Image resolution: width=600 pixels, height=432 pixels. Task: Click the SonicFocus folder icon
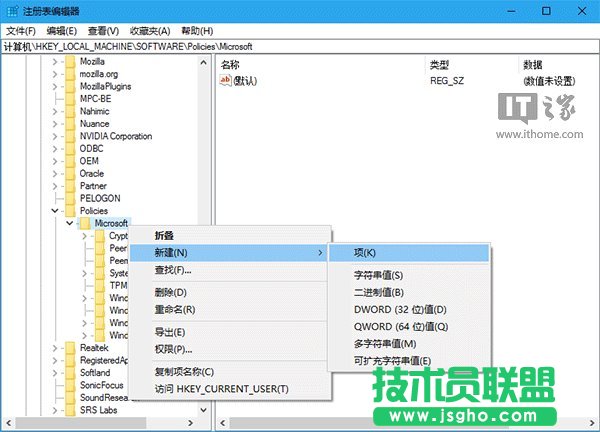70,385
